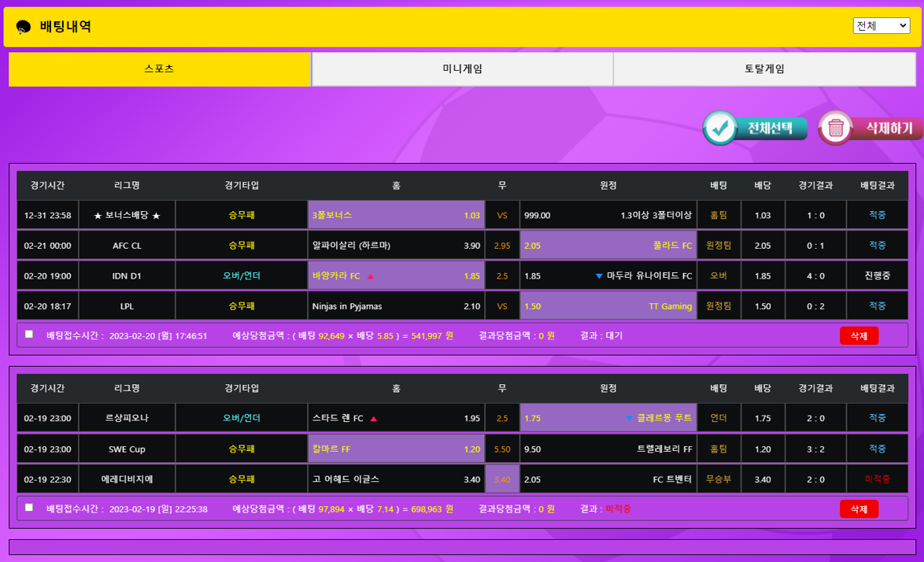Click red up arrow next to 스타드 렌 FC
This screenshot has width=924, height=562.
click(x=373, y=419)
